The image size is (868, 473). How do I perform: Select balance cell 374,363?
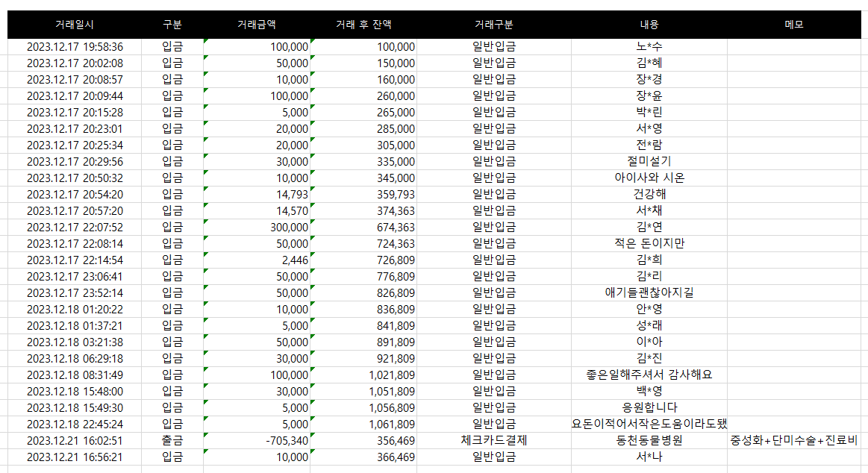(x=363, y=211)
